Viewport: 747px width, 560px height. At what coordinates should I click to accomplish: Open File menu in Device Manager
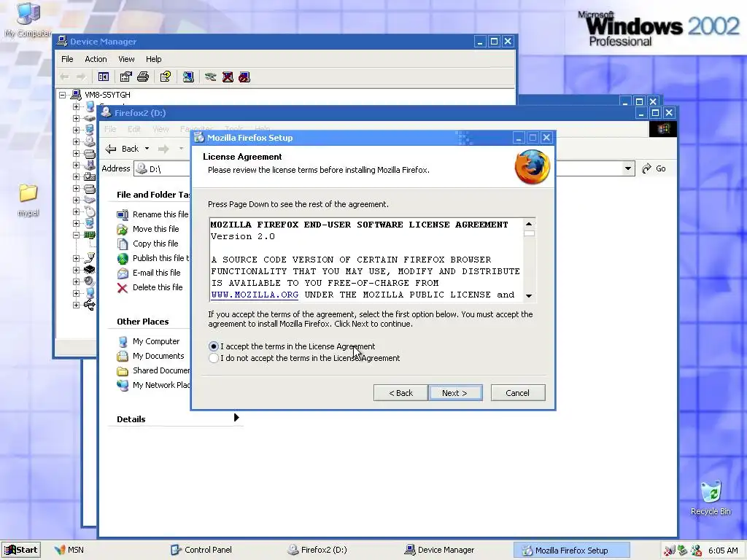tap(67, 59)
